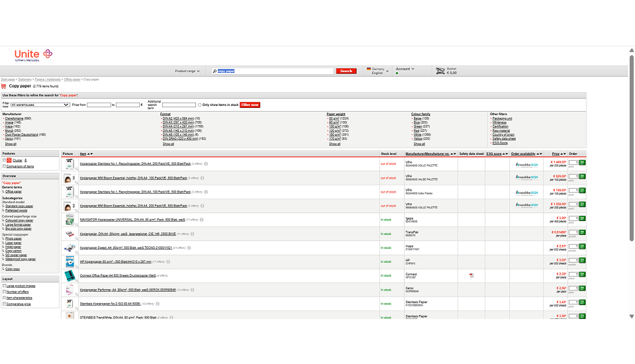Enable Number of offers layout option
The width and height of the screenshot is (635, 364).
(x=5, y=291)
